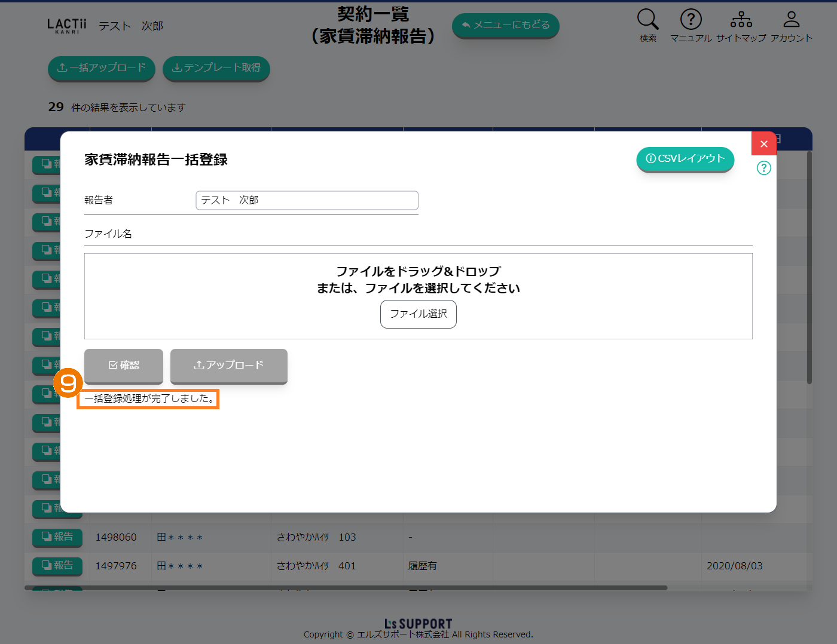
Task: Click メニューにもどる button
Action: [505, 25]
